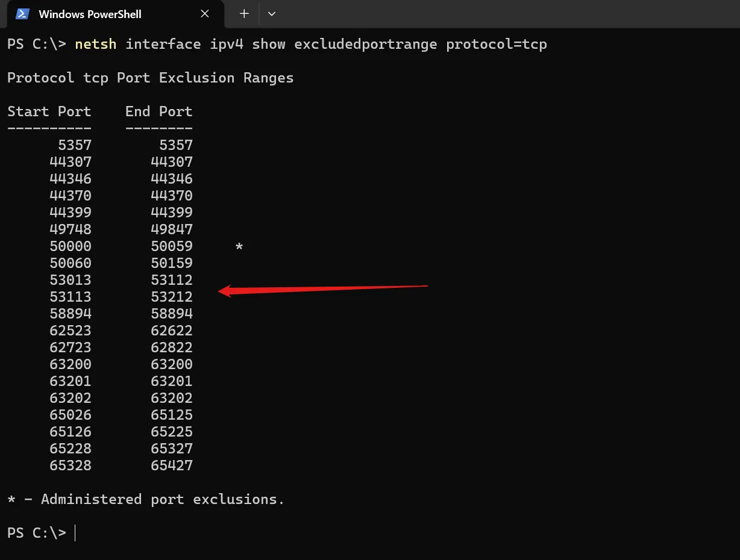Click start port value 53113
The image size is (740, 560).
click(71, 297)
